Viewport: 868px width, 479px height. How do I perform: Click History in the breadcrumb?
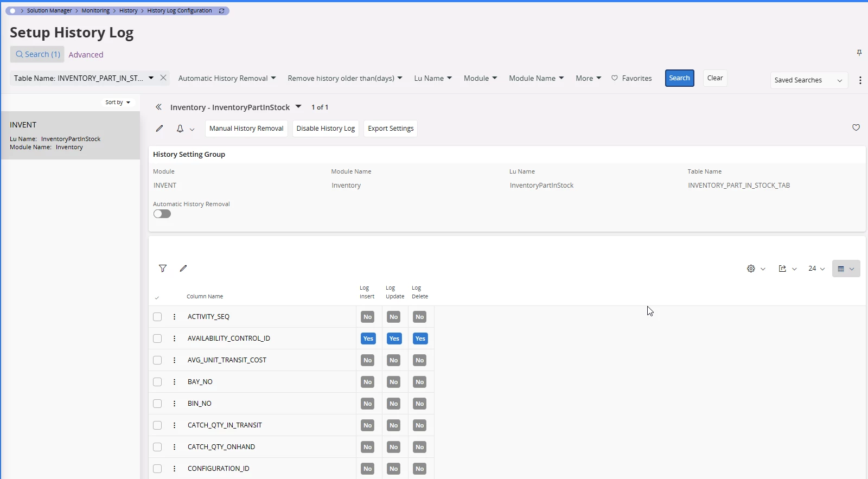pyautogui.click(x=129, y=11)
